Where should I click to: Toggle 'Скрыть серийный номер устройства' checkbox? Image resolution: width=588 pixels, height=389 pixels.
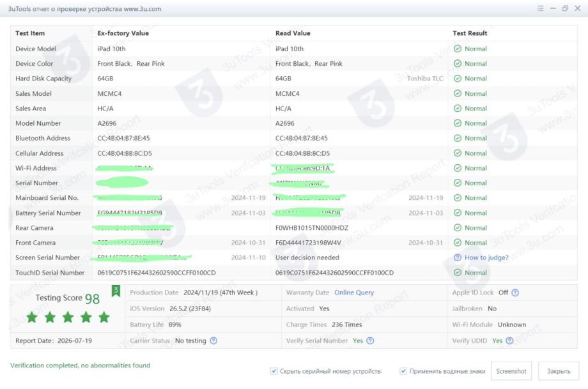coord(274,371)
